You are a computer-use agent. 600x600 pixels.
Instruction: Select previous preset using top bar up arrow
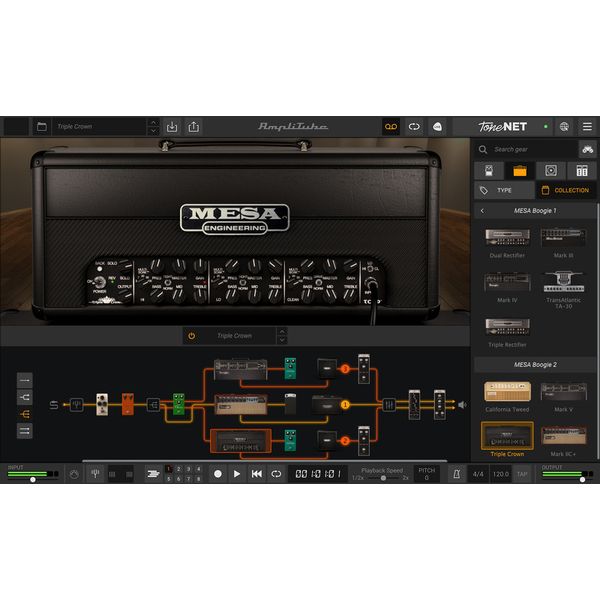click(153, 122)
